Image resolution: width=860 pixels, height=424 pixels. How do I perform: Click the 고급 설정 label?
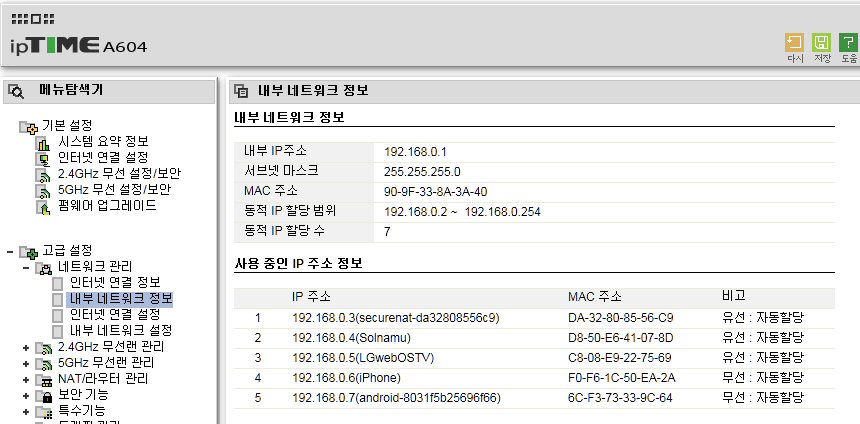point(67,251)
